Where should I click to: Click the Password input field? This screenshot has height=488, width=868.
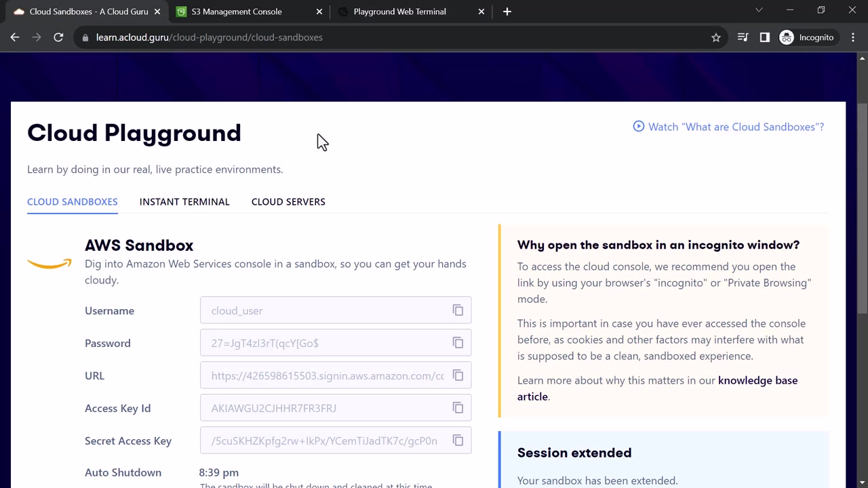click(325, 343)
